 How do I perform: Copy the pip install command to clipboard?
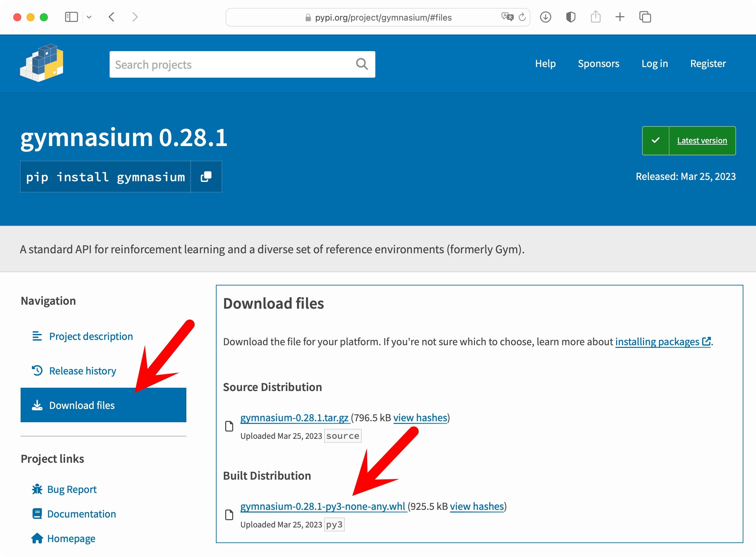point(206,177)
